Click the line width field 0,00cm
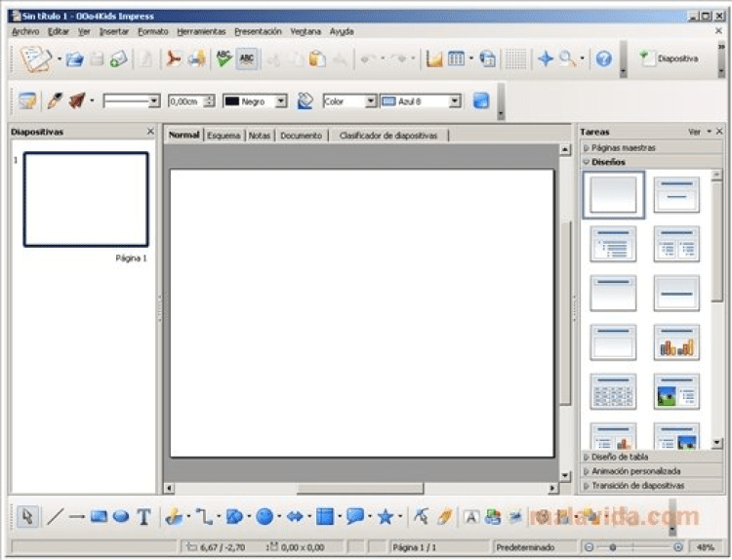 click(186, 101)
